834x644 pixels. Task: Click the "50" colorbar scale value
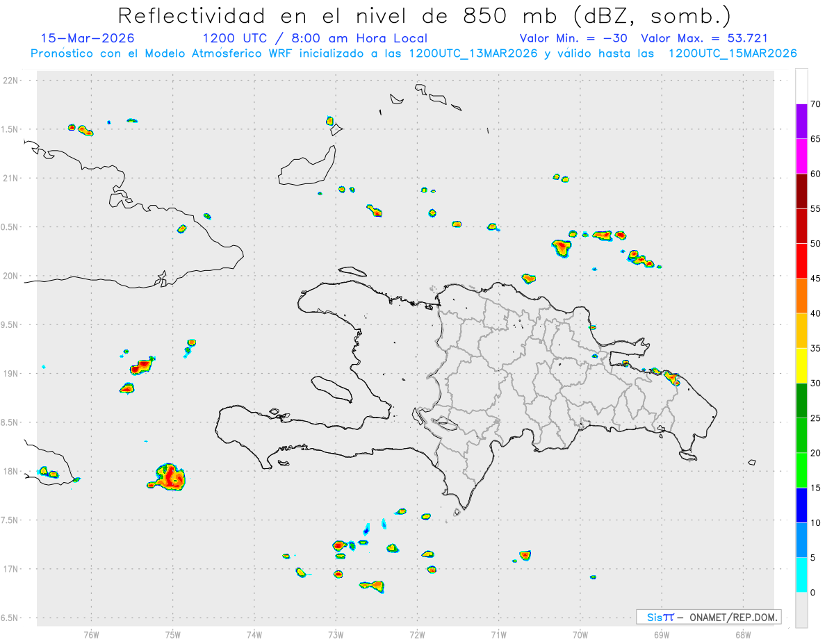pos(816,244)
